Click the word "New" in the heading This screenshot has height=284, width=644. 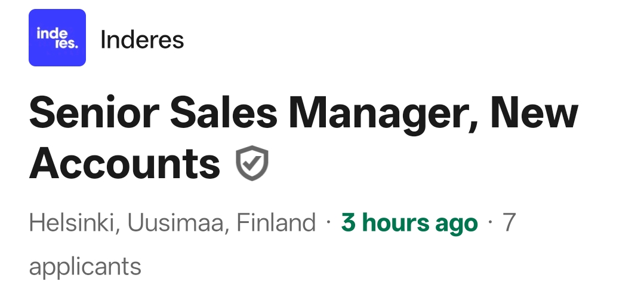[535, 114]
